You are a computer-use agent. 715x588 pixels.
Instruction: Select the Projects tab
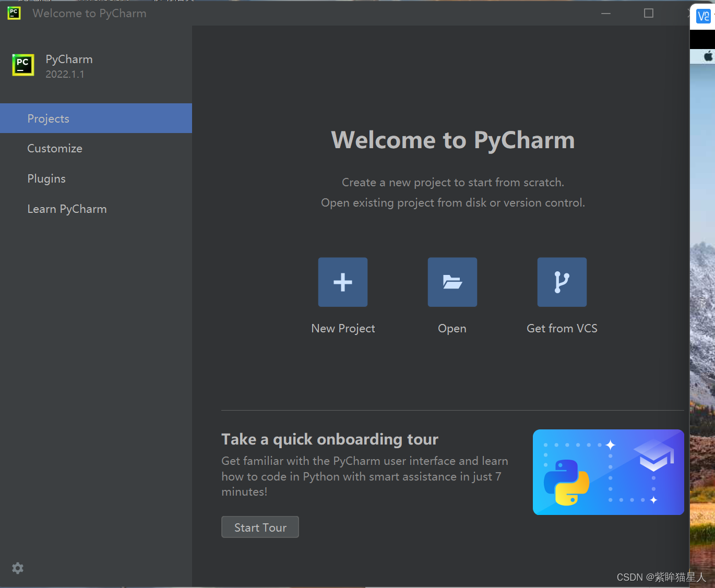[96, 118]
